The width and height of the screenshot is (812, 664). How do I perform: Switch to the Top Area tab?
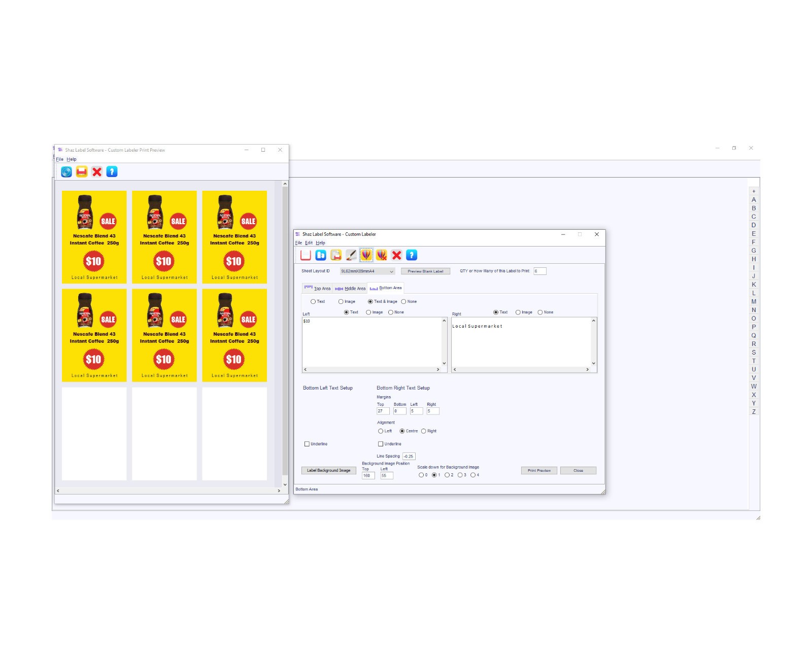317,288
